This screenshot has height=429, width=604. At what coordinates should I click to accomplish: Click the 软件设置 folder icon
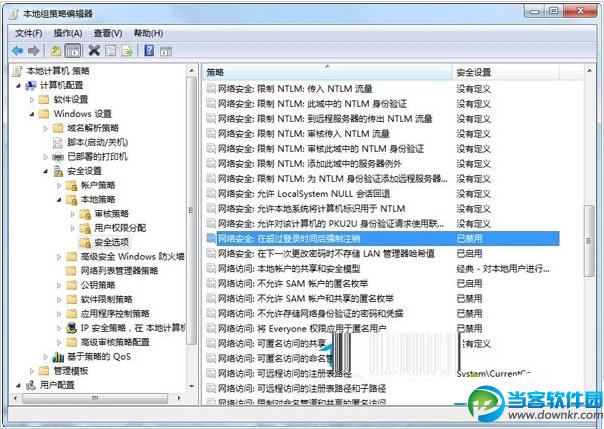tap(44, 100)
